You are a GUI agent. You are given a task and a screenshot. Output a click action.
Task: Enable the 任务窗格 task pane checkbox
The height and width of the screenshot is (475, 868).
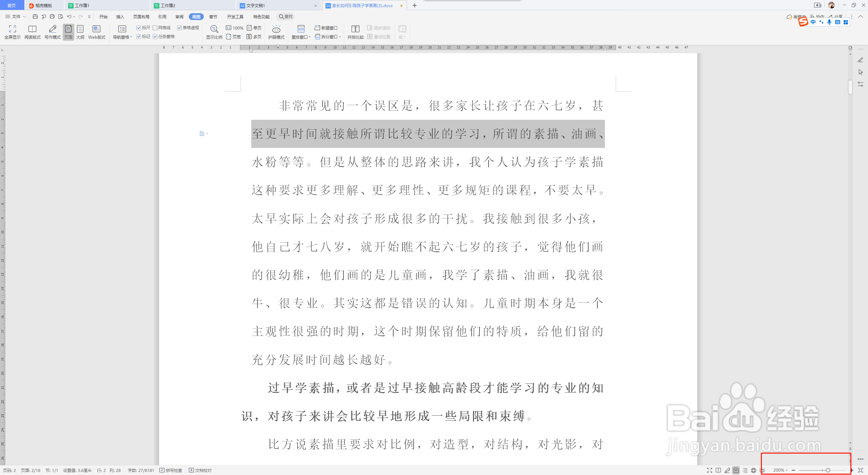click(155, 36)
